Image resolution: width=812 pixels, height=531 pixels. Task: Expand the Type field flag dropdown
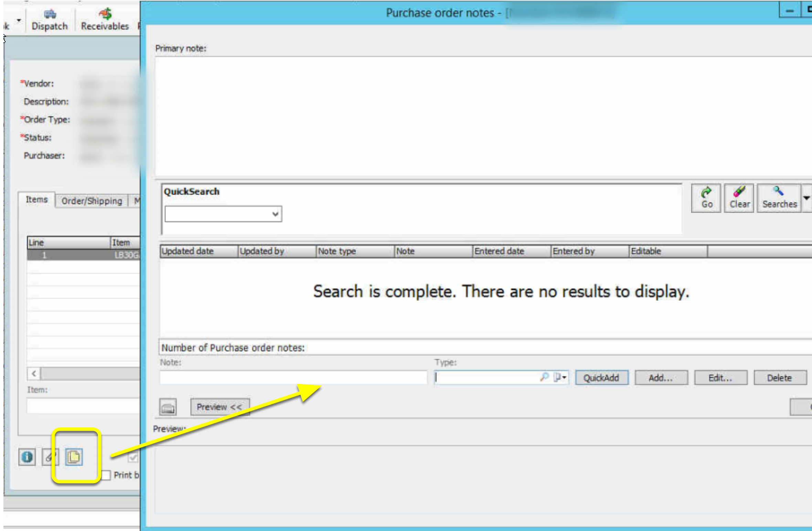pos(560,378)
